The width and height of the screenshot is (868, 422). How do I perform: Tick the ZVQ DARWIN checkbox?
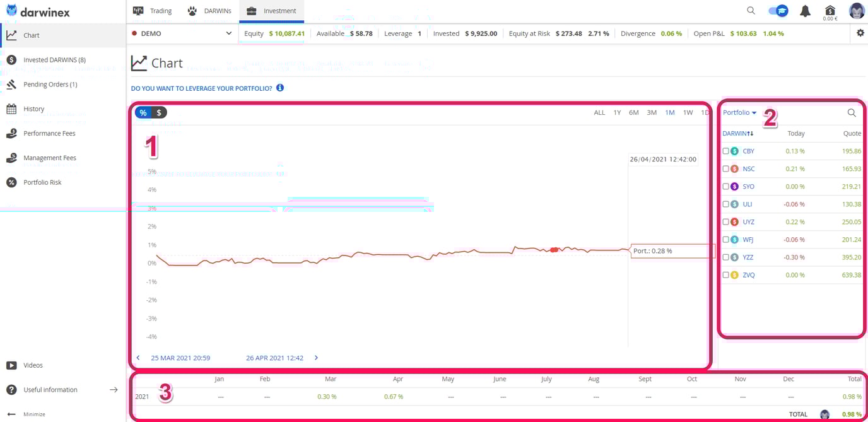725,275
